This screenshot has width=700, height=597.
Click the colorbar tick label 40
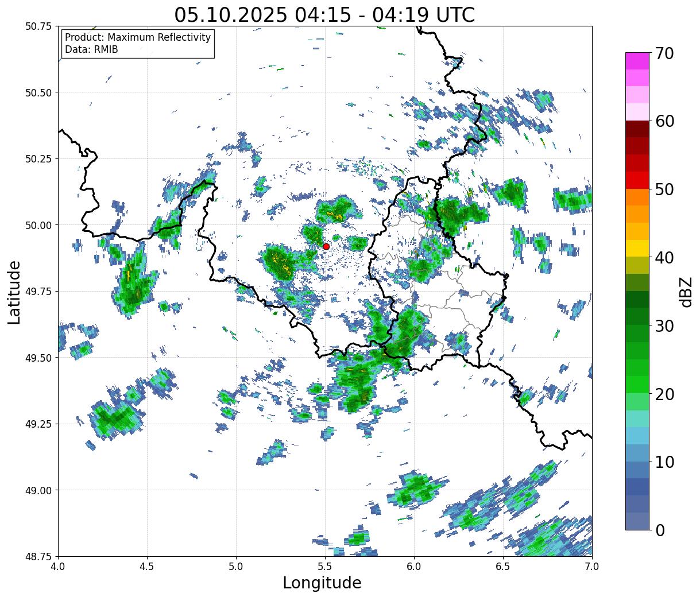point(664,258)
